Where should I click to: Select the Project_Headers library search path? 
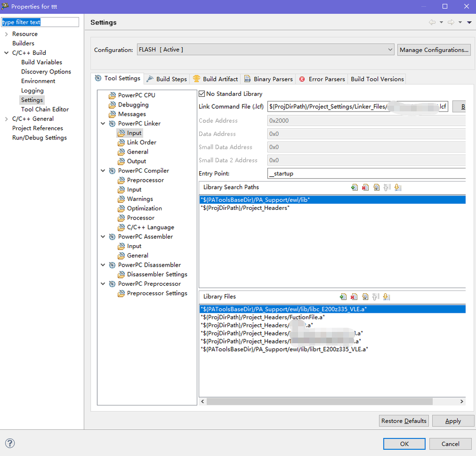tap(333, 208)
